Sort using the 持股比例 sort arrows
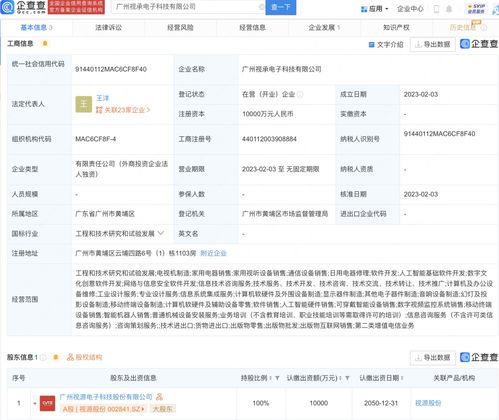This screenshot has width=499, height=420. (x=270, y=378)
